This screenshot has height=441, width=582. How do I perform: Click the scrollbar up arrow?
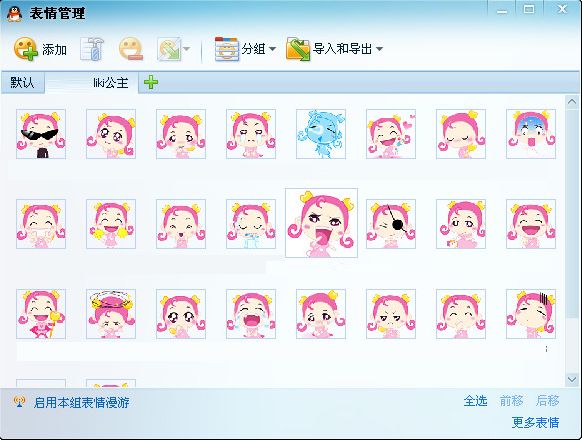(x=572, y=102)
